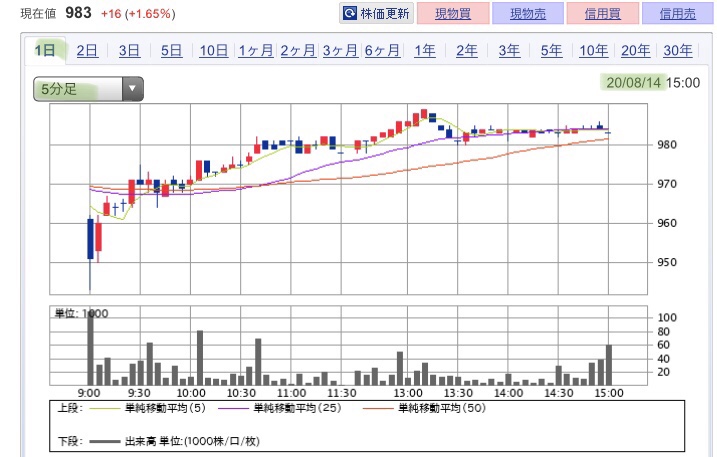Click the 960 price axis label
The height and width of the screenshot is (457, 717).
pyautogui.click(x=667, y=223)
